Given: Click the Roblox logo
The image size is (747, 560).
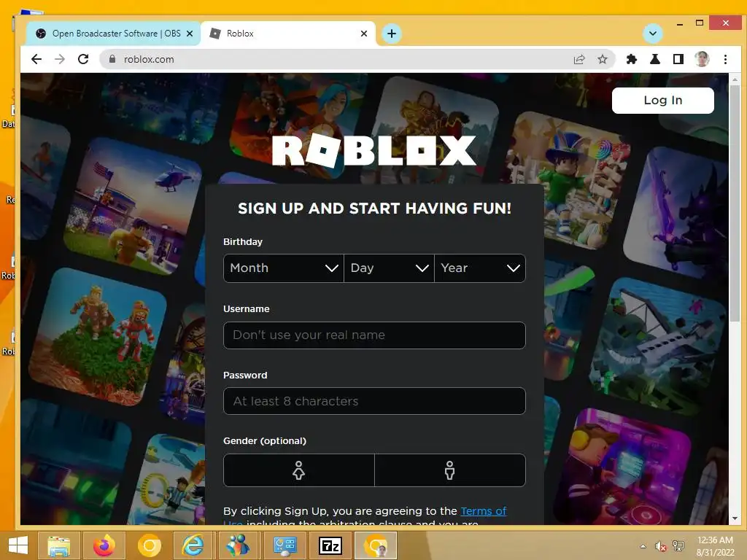Looking at the screenshot, I should (x=374, y=151).
